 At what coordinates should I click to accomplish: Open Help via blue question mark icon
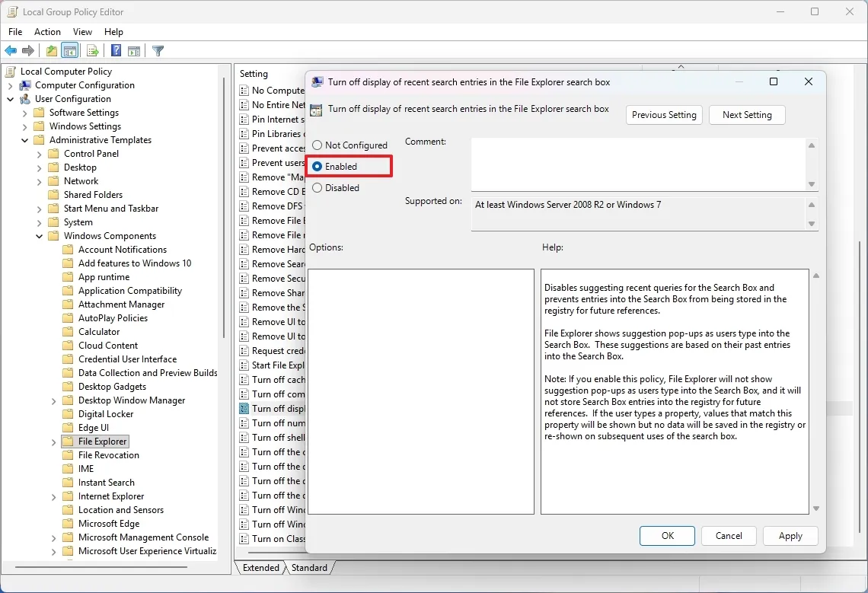point(116,51)
